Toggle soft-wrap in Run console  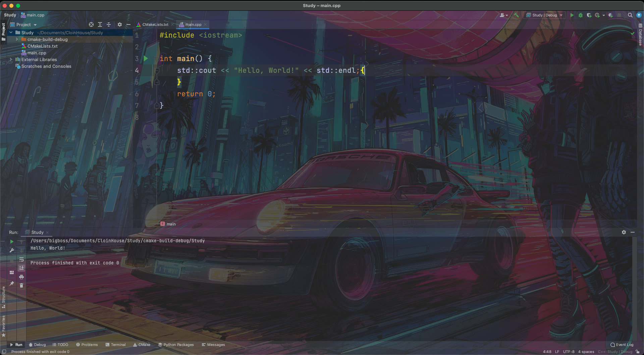tap(21, 259)
